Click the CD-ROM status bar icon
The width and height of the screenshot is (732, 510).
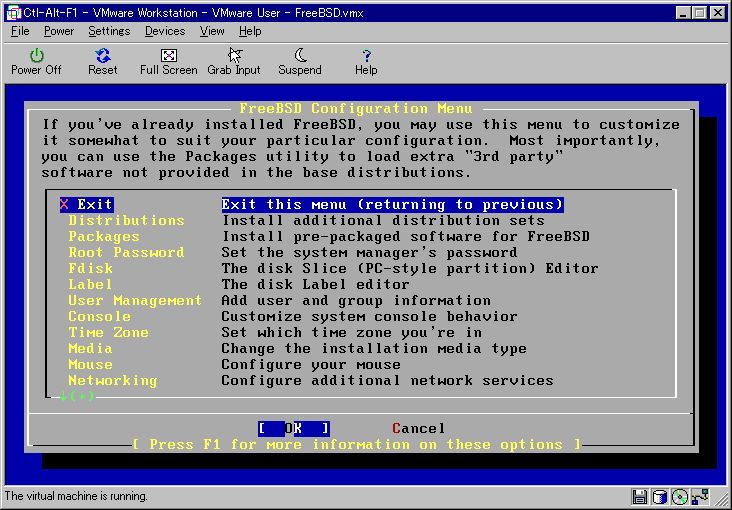tap(680, 496)
